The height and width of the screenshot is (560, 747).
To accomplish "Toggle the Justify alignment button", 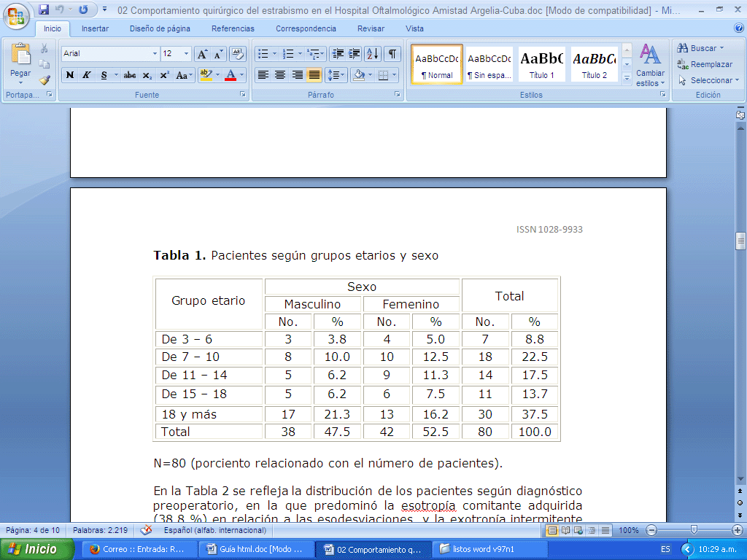I will coord(314,75).
